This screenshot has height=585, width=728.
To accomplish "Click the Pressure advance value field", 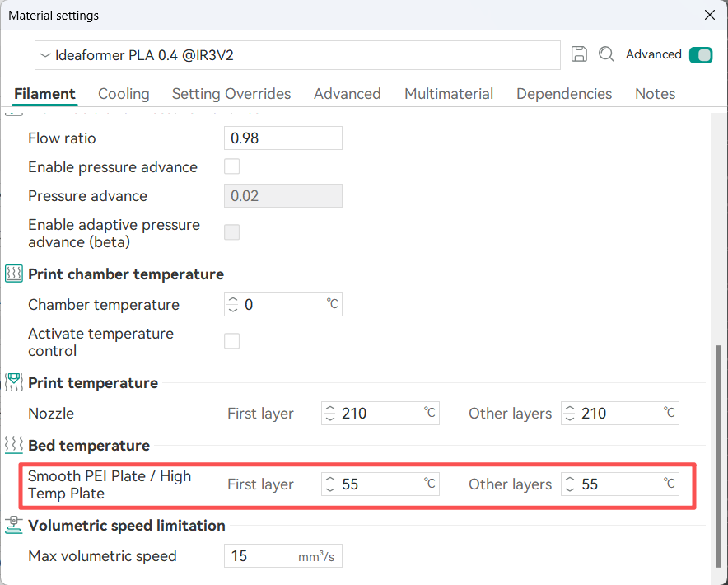I will click(283, 195).
